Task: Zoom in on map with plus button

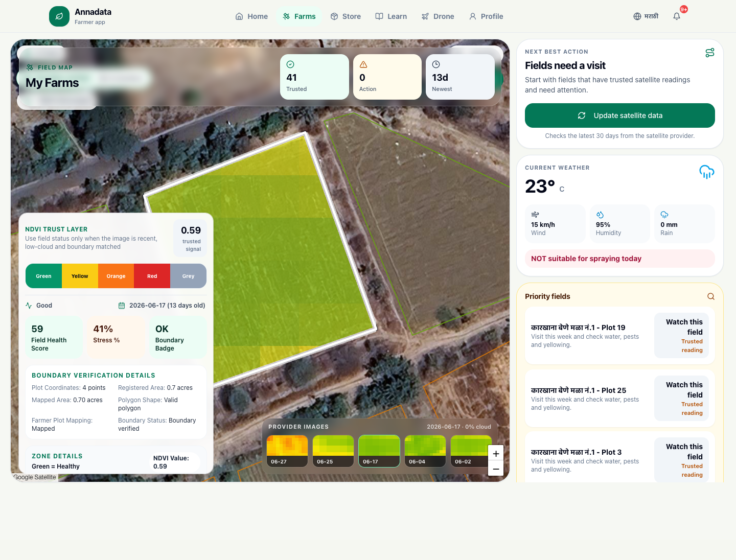Action: 496,454
